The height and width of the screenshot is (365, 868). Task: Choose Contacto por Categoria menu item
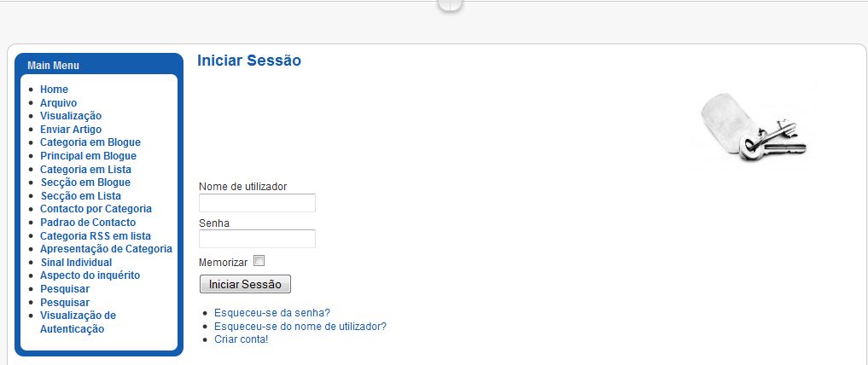[96, 209]
